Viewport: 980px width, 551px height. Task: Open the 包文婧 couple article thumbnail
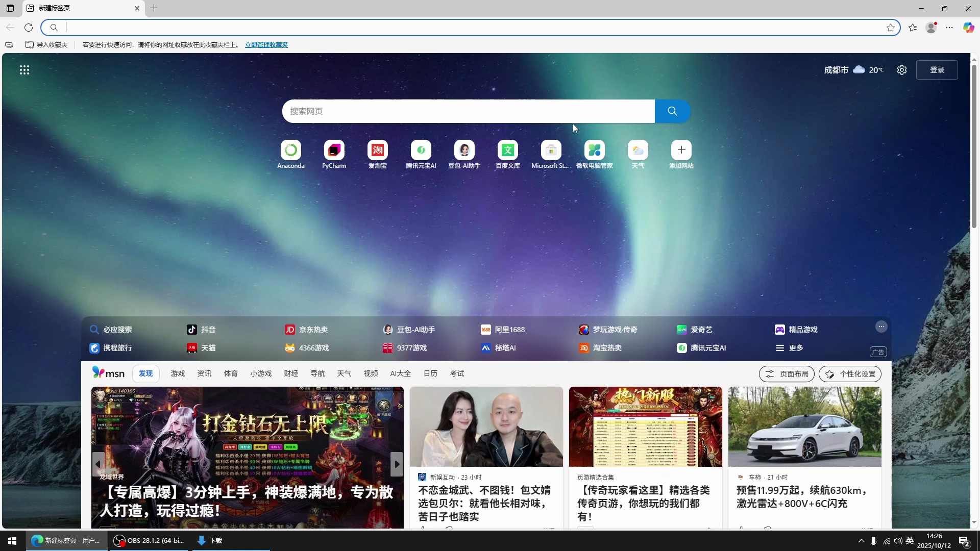tap(486, 427)
